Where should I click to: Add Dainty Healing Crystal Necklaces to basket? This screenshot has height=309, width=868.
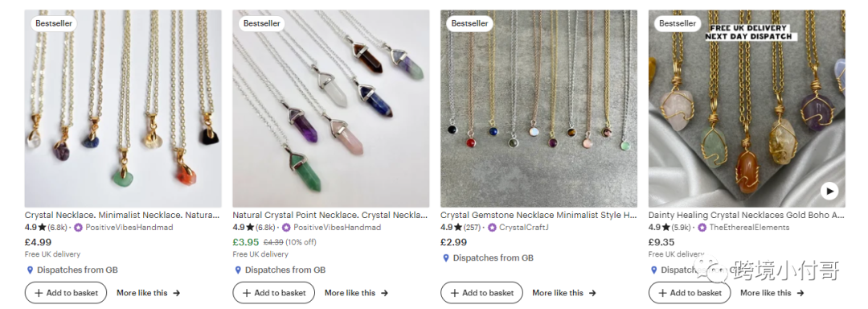coord(690,293)
